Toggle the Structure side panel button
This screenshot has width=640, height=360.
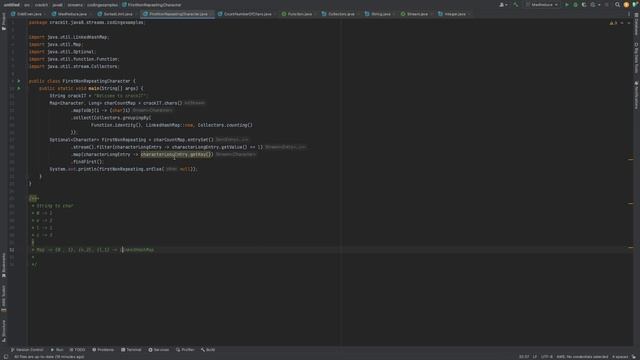[4, 331]
